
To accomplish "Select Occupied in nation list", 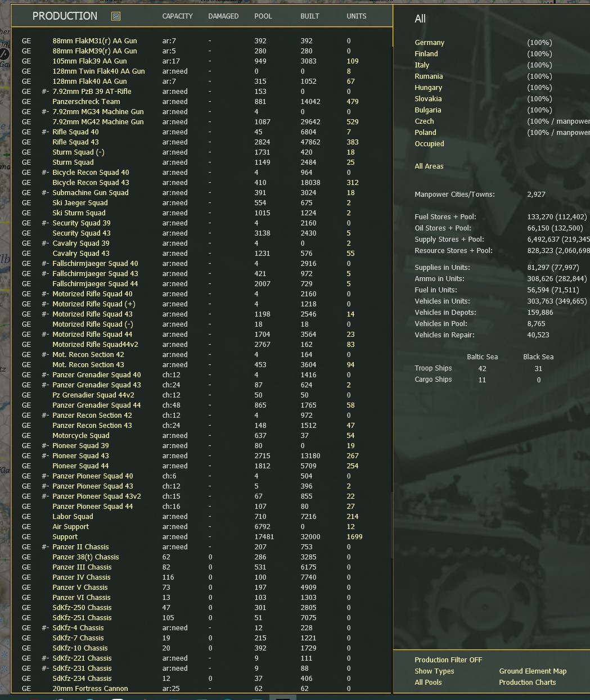I will [x=429, y=144].
